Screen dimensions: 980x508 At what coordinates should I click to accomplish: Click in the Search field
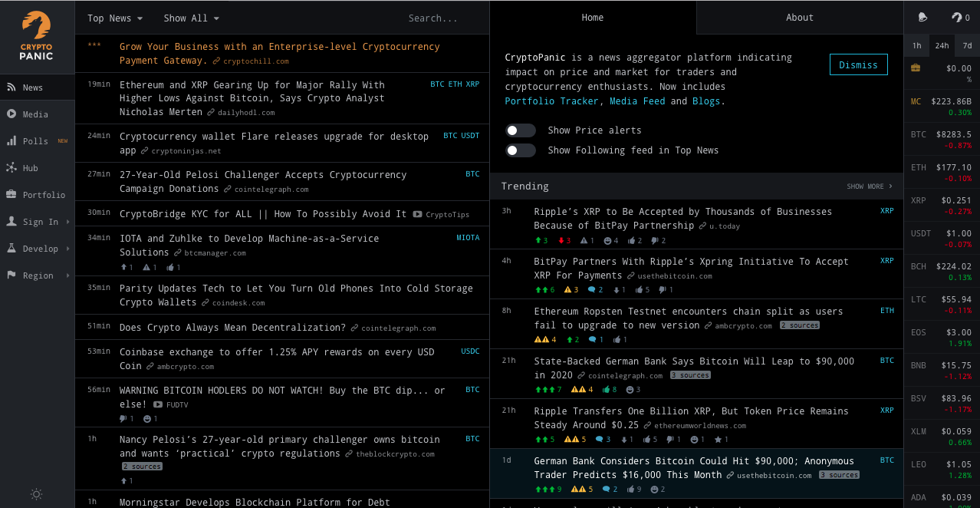pyautogui.click(x=433, y=18)
